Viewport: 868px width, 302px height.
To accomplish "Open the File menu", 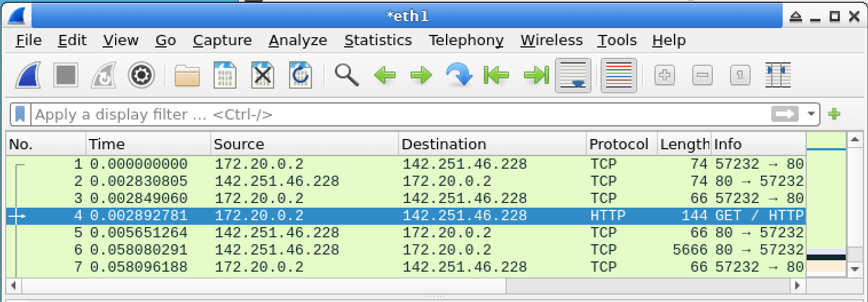I will (x=29, y=40).
